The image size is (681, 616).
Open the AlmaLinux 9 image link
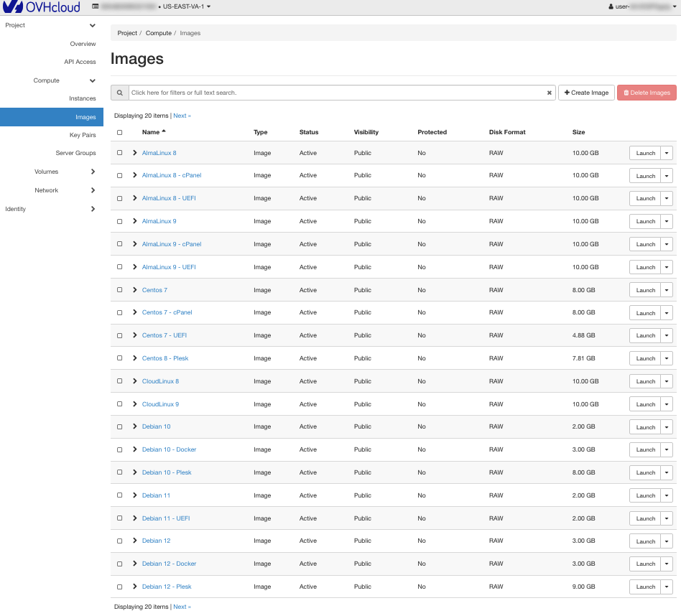(159, 221)
